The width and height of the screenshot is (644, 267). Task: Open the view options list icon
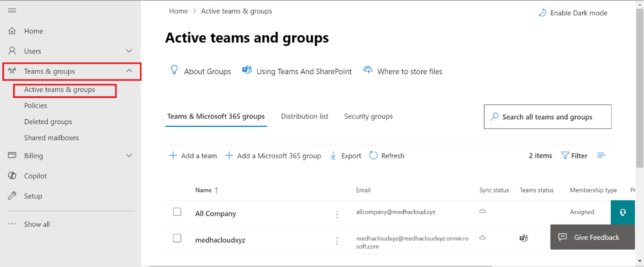(x=601, y=155)
